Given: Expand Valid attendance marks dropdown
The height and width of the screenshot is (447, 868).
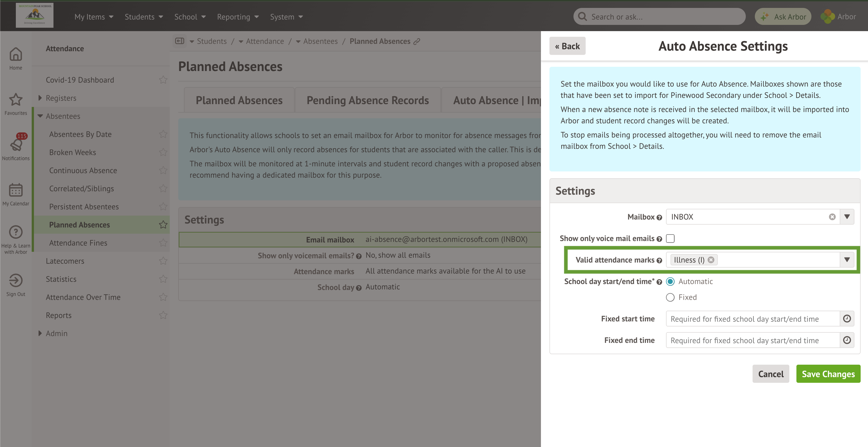Looking at the screenshot, I should pos(847,260).
